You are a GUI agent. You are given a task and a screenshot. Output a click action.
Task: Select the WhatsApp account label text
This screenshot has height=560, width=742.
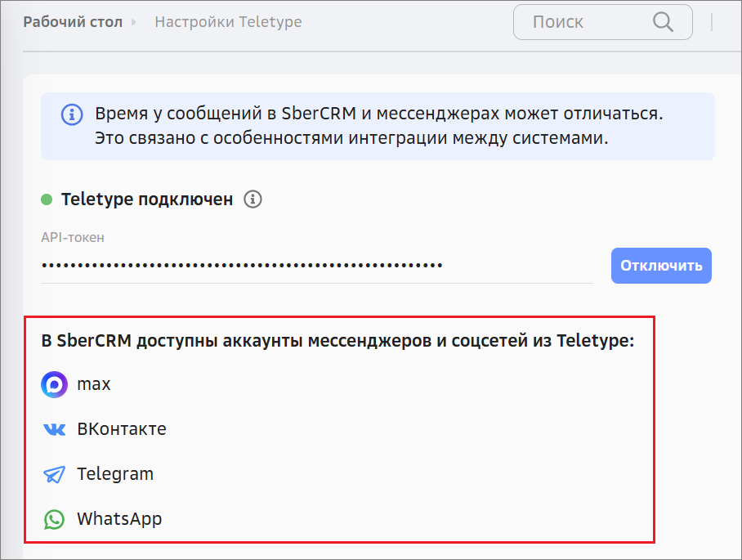point(119,519)
